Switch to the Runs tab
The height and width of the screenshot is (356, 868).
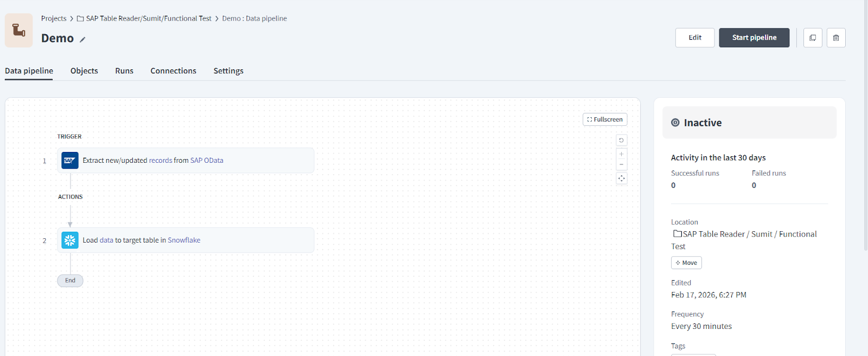click(x=124, y=71)
